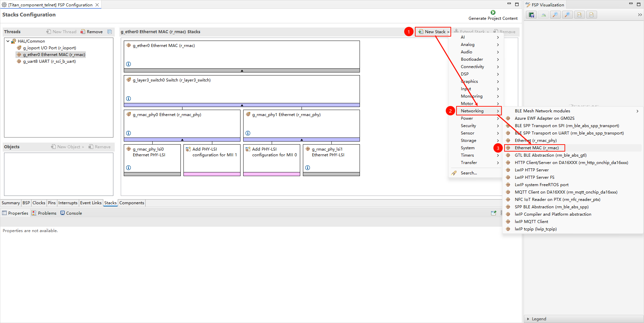644x323 pixels.
Task: Collapse g_layer3_switch0 Switch block arrow
Action: (241, 105)
